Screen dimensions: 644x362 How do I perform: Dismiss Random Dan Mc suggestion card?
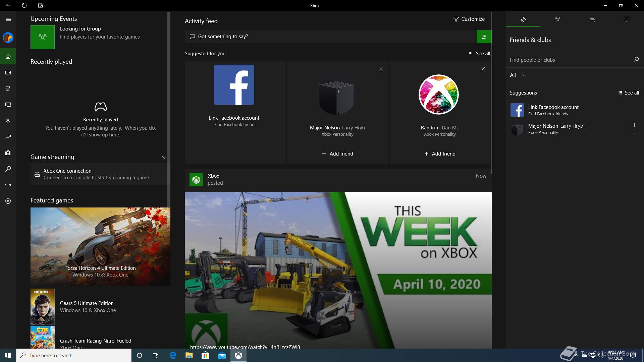483,69
